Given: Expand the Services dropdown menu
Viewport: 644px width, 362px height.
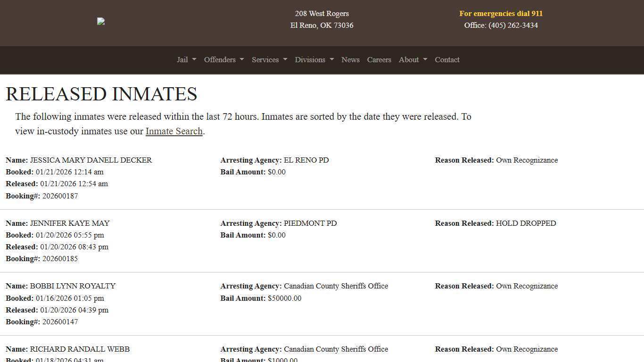Looking at the screenshot, I should pos(269,60).
